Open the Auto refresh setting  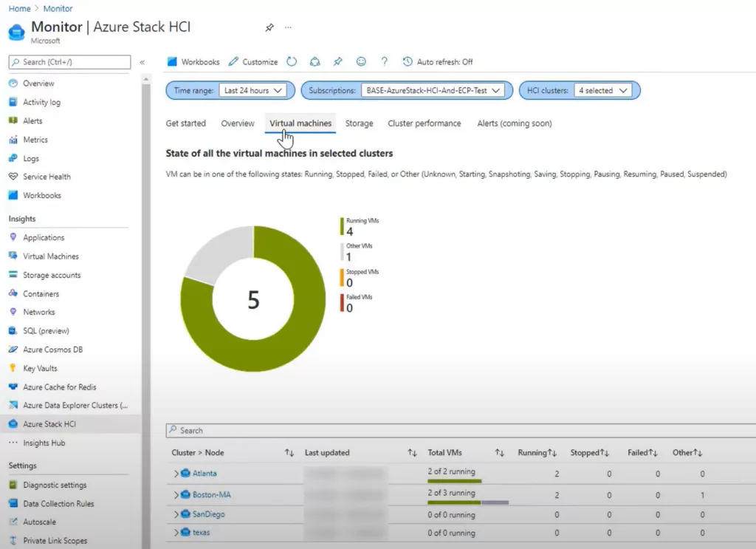438,62
